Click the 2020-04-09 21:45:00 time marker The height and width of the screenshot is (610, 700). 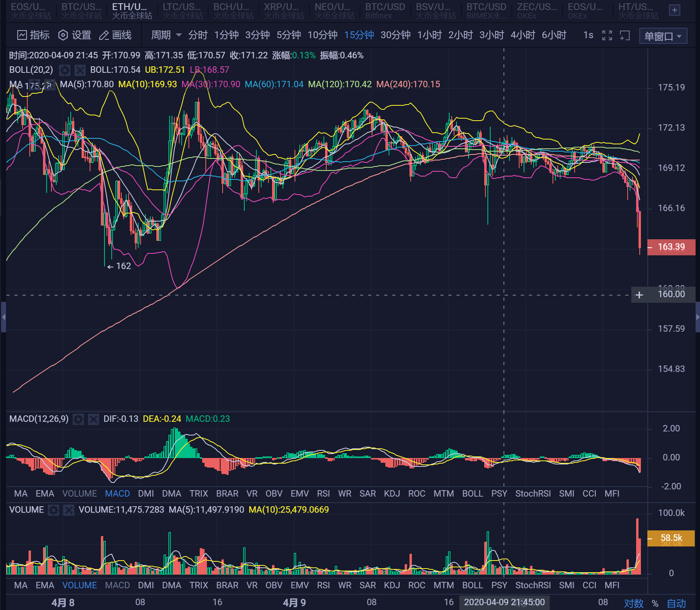(x=504, y=602)
